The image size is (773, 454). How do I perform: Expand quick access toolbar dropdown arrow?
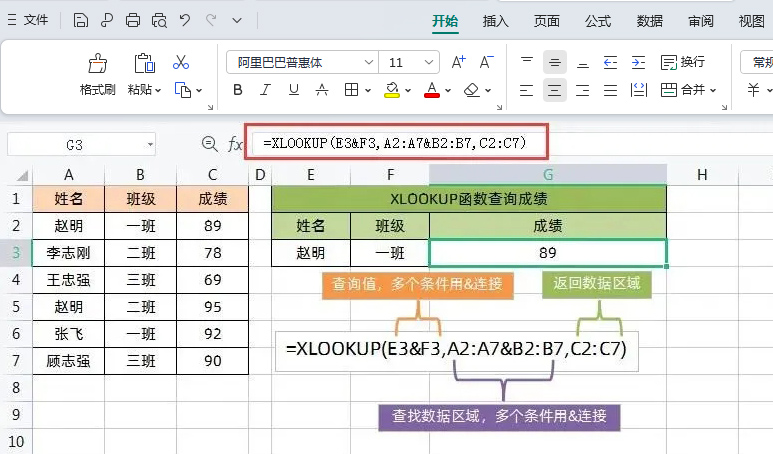[237, 21]
